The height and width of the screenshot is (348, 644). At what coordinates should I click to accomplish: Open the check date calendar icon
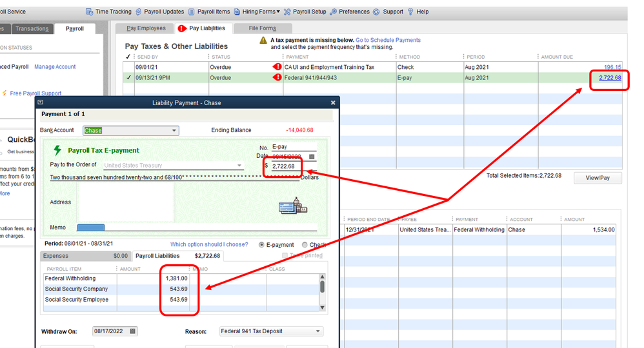tap(312, 157)
